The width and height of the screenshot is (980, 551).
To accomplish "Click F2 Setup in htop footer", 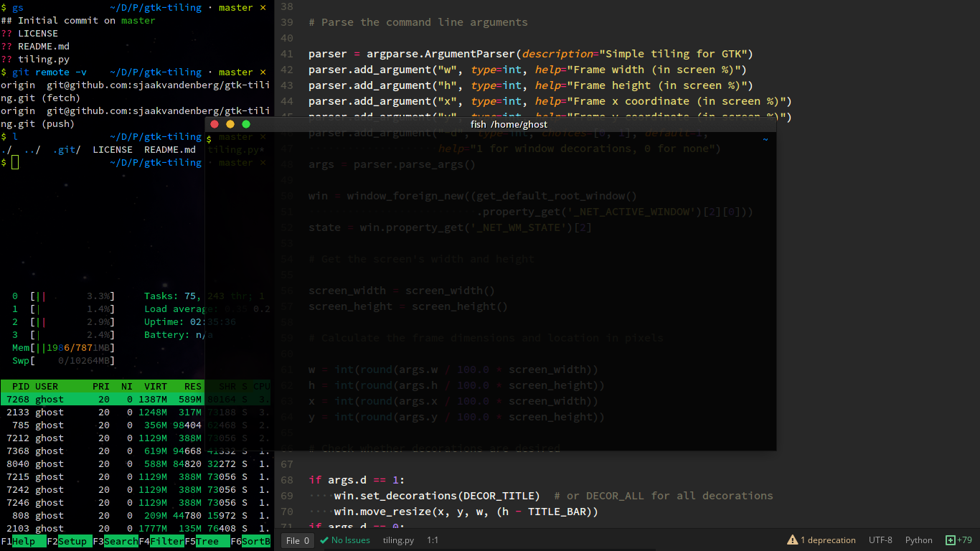I will [70, 542].
